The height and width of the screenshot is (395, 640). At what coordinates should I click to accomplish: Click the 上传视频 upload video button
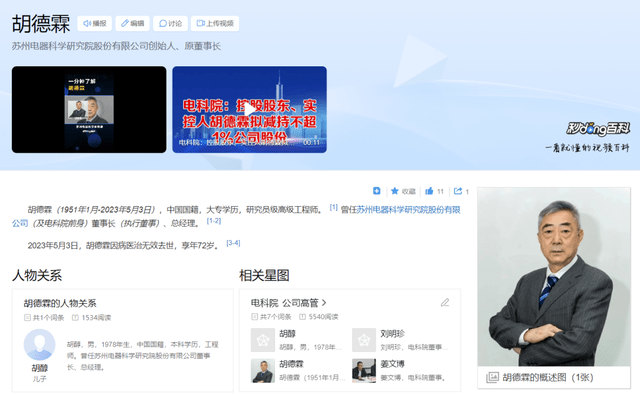click(x=215, y=24)
